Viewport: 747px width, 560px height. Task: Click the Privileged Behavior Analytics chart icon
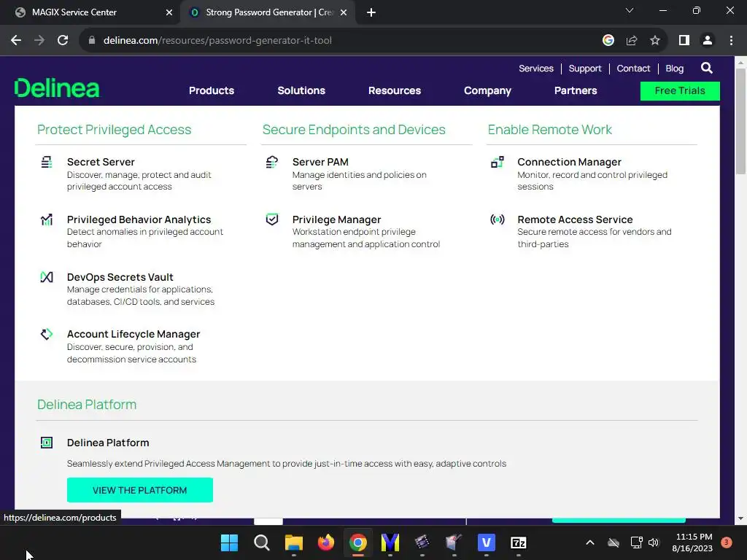pos(46,219)
